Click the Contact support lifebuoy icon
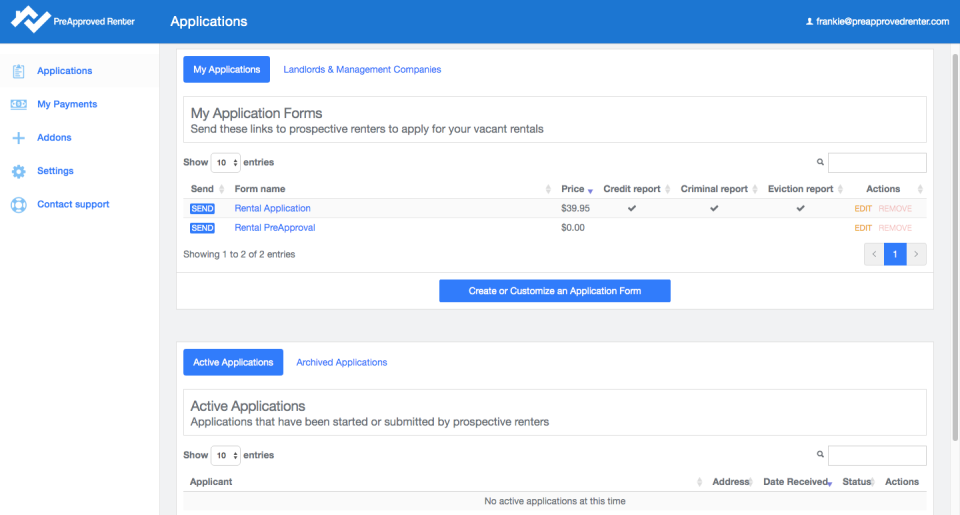The width and height of the screenshot is (960, 515). [x=18, y=205]
